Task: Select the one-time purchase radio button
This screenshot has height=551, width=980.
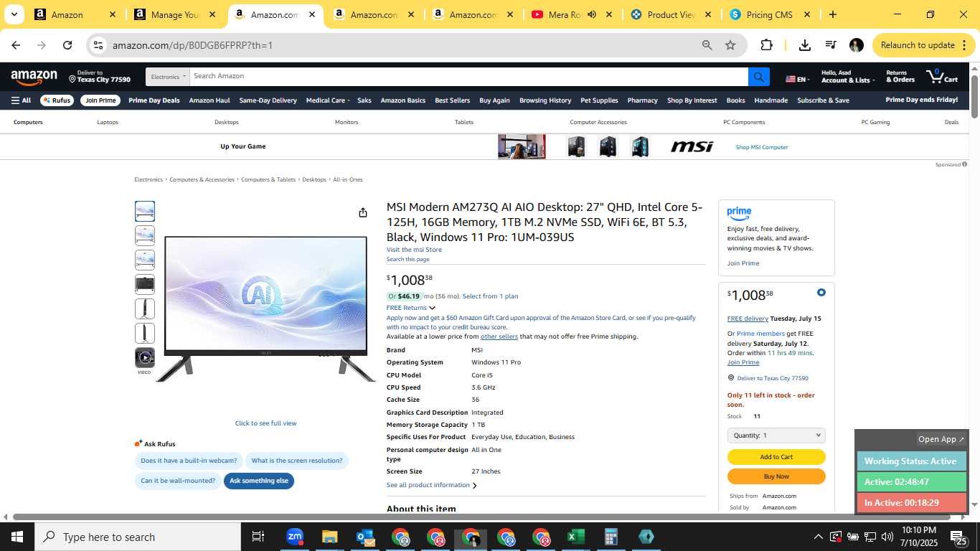Action: tap(821, 292)
